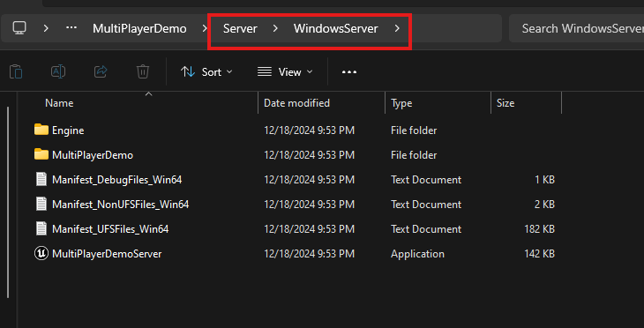Click the 142 KB size value
The width and height of the screenshot is (644, 328).
(x=539, y=254)
